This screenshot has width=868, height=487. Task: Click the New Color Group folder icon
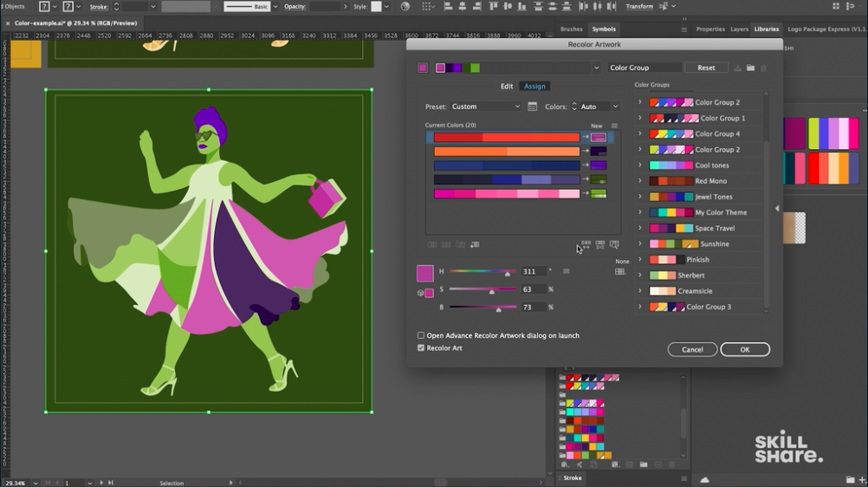click(750, 68)
